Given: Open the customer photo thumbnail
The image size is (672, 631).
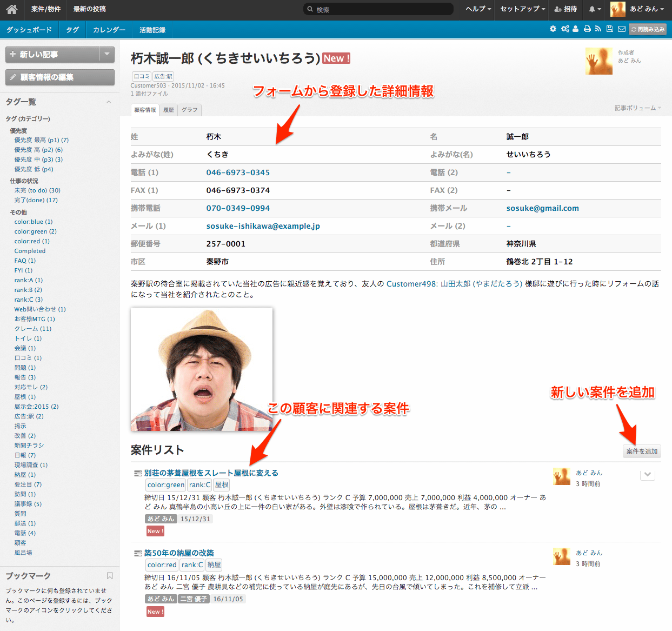Looking at the screenshot, I should coord(202,369).
